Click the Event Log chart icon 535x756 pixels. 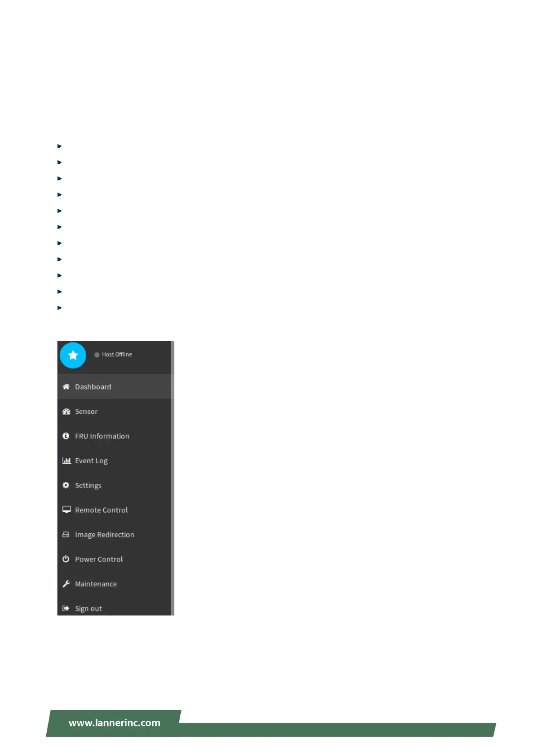(66, 460)
